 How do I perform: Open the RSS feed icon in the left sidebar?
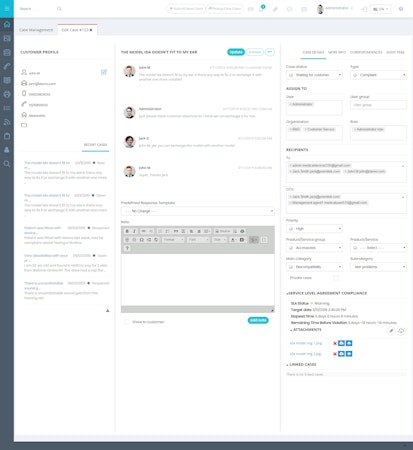(x=7, y=122)
